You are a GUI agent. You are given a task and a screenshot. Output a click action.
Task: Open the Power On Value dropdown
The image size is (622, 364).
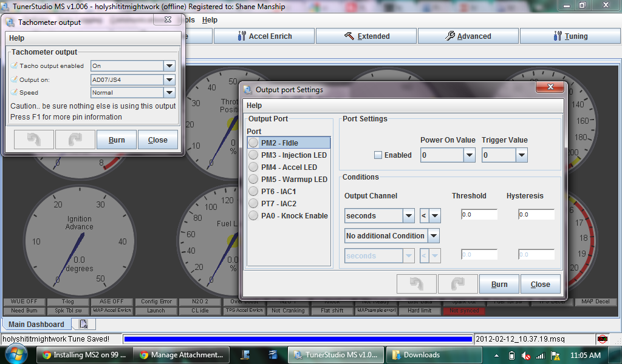468,156
